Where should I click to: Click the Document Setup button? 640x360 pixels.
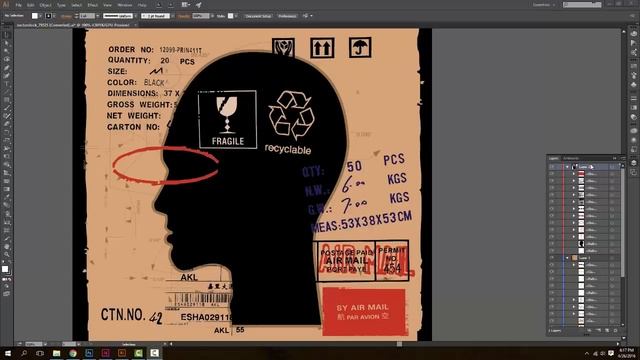(258, 16)
